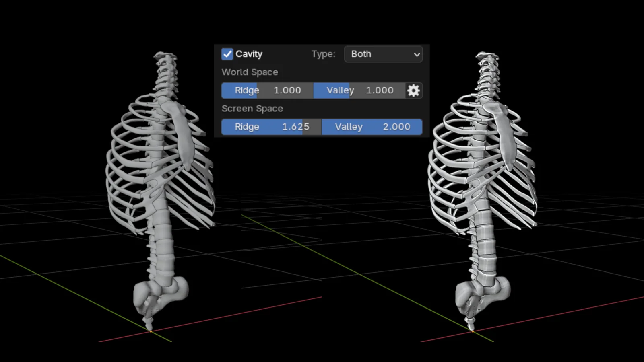Screen dimensions: 644x362
Task: Select the left skeleton's sternum
Action: pos(184,137)
